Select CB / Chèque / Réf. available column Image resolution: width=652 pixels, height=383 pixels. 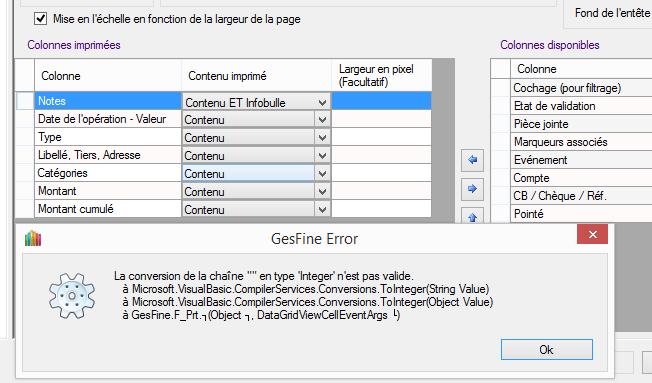581,196
